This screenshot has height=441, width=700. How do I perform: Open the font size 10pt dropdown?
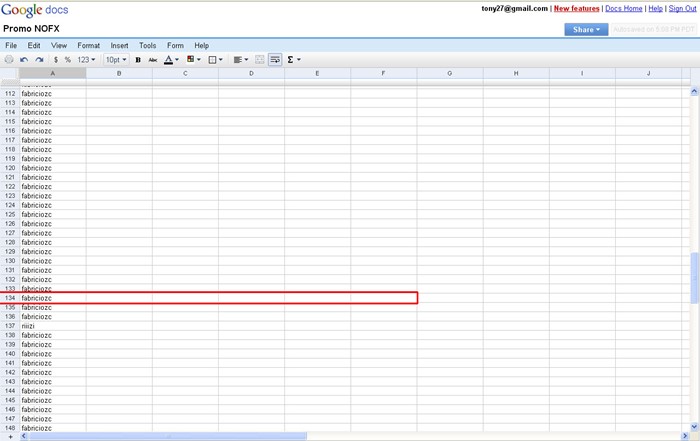(116, 60)
